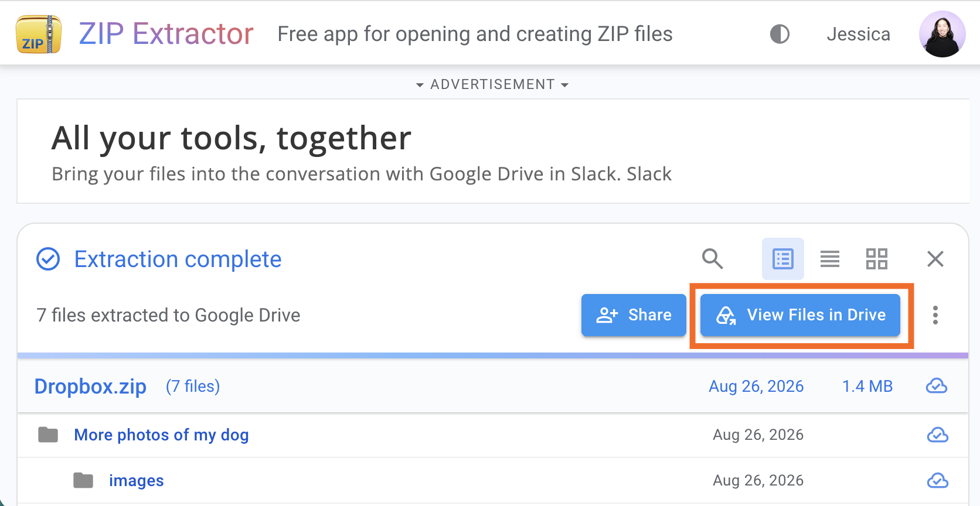Switch to detailed list view
The height and width of the screenshot is (506, 980).
coord(783,258)
